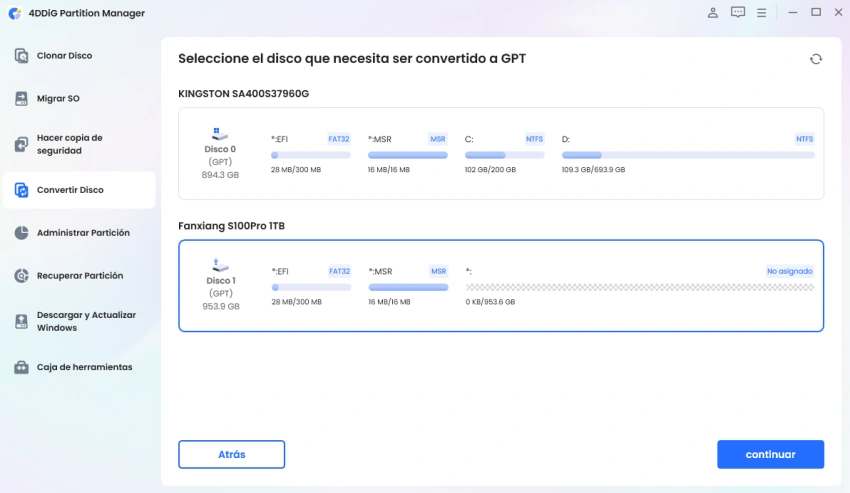
Task: Click the Convertir Disco sidebar icon
Action: [21, 190]
